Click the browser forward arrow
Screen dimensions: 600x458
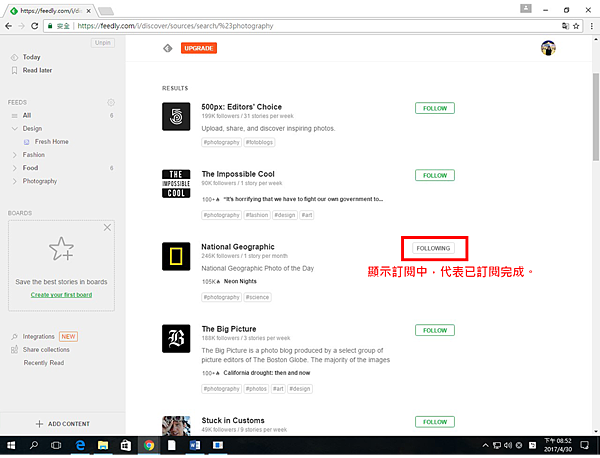coord(21,26)
